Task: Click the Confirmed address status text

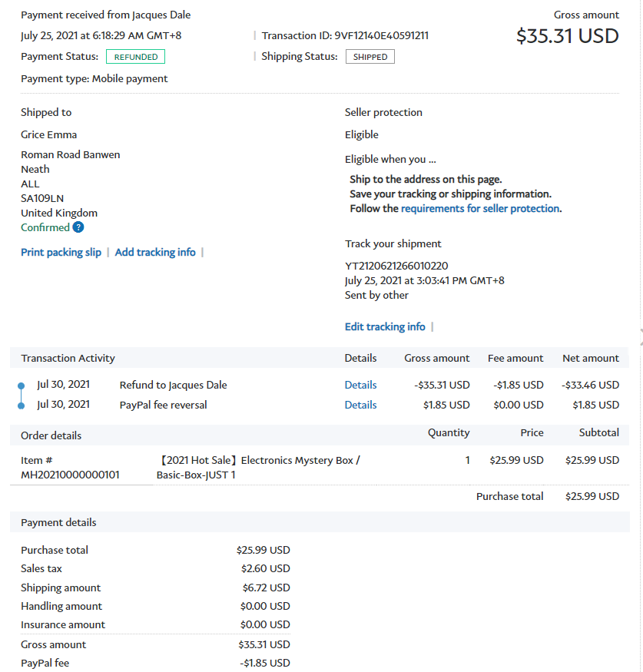Action: pyautogui.click(x=45, y=227)
